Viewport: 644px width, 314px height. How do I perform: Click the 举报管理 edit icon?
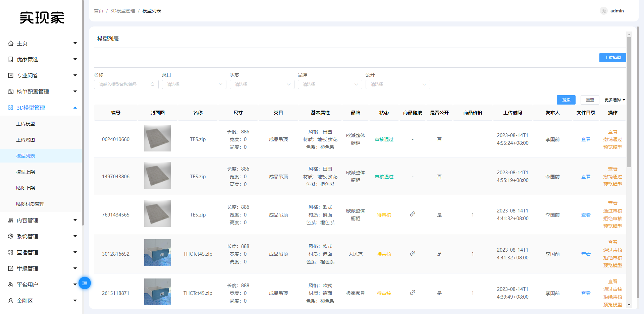[x=11, y=268]
